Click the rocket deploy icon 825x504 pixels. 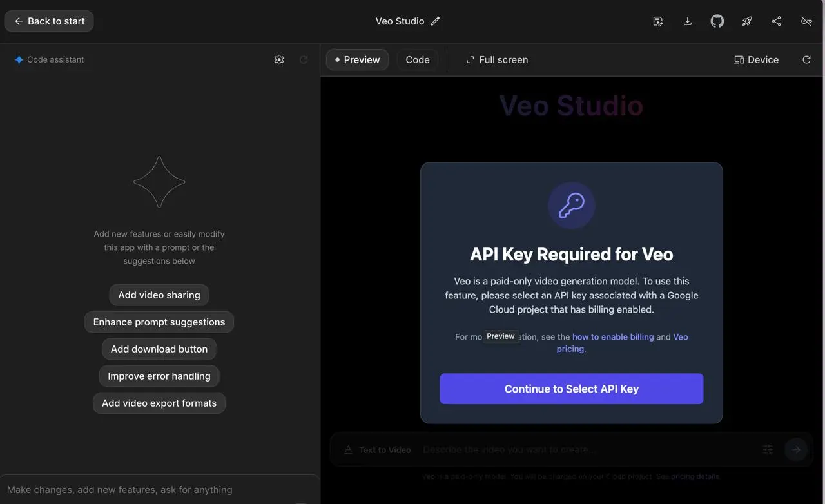click(x=747, y=21)
